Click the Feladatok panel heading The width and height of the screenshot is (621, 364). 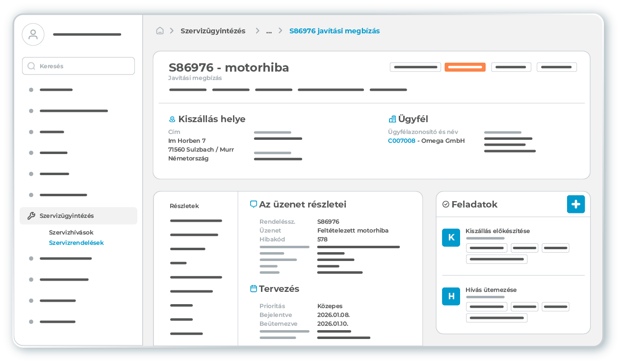tap(474, 205)
